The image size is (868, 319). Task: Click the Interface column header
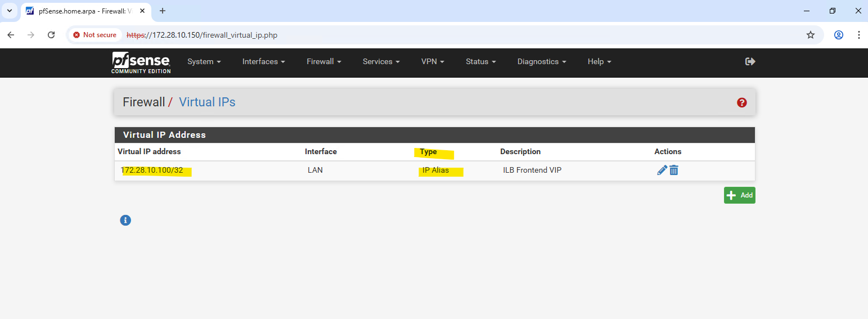click(321, 151)
